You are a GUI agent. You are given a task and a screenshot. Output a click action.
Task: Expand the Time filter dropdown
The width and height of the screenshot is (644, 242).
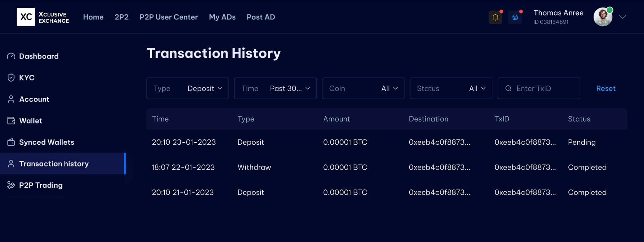click(x=275, y=88)
